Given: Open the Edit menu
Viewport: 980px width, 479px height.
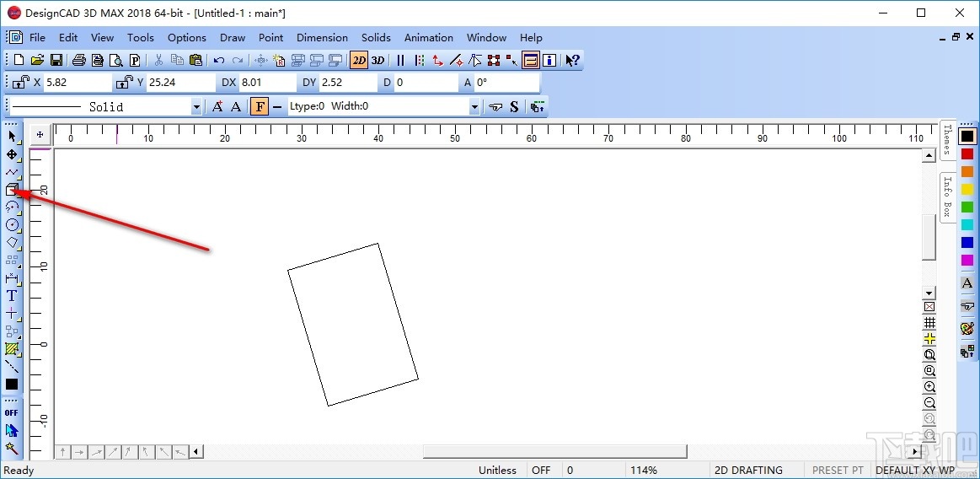Looking at the screenshot, I should [68, 37].
